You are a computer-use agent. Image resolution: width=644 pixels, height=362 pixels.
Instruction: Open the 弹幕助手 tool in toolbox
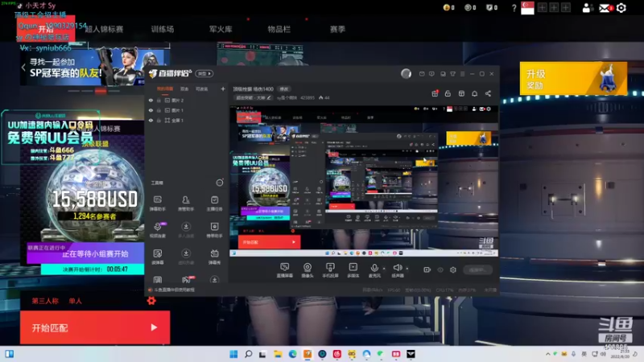[158, 204]
